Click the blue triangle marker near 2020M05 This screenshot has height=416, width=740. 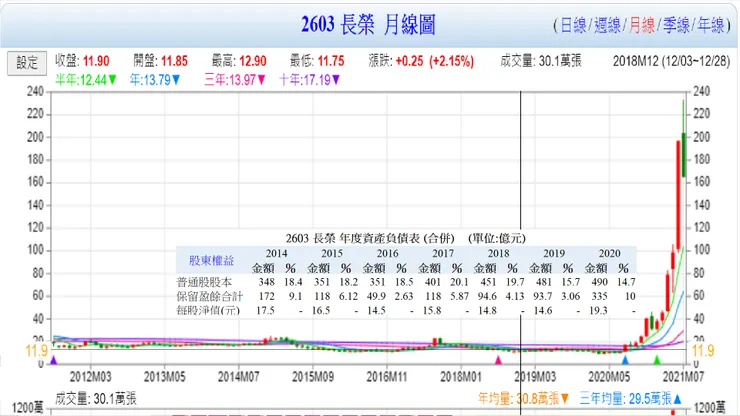click(625, 360)
